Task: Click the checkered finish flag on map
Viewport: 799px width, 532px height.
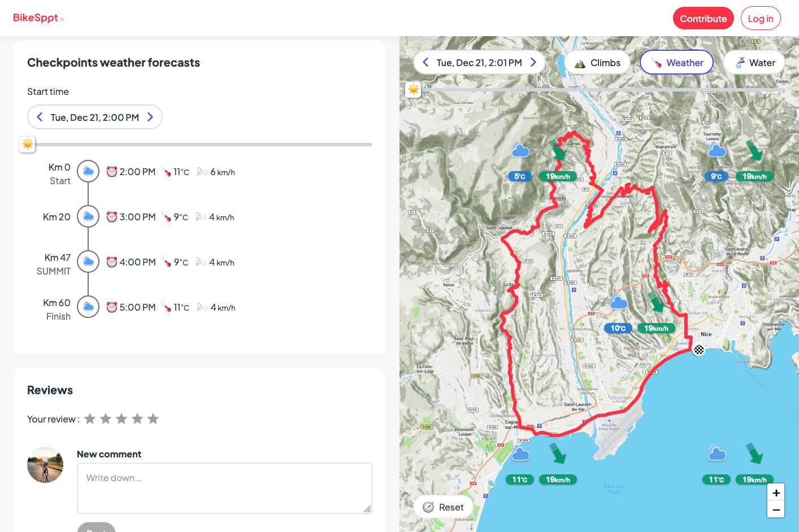Action: click(699, 350)
